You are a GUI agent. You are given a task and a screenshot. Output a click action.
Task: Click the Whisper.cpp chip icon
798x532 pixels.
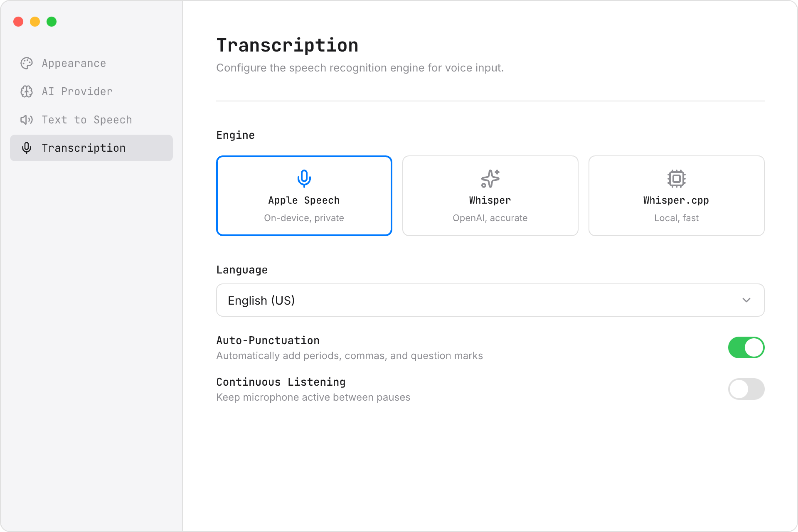pyautogui.click(x=677, y=179)
